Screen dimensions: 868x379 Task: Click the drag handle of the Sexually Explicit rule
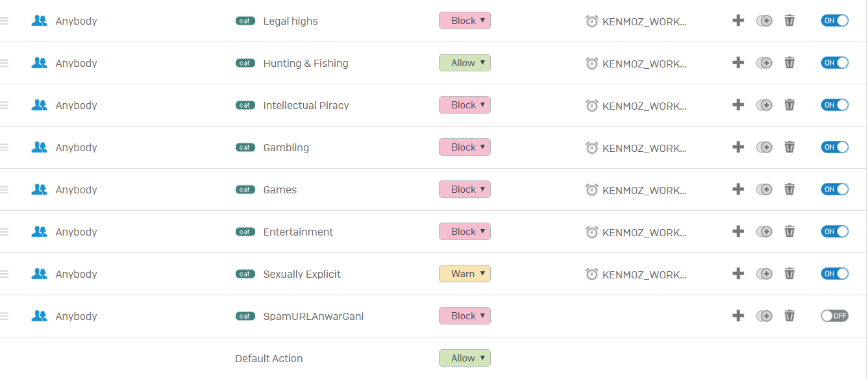[x=4, y=274]
